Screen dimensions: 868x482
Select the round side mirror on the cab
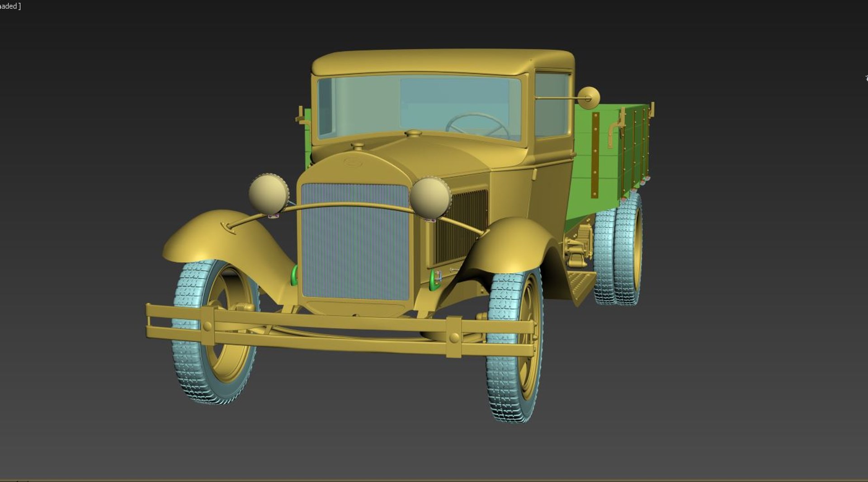(589, 98)
